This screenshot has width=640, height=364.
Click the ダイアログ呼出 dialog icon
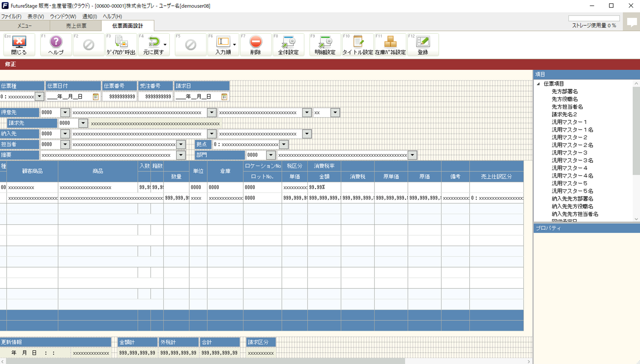(121, 44)
